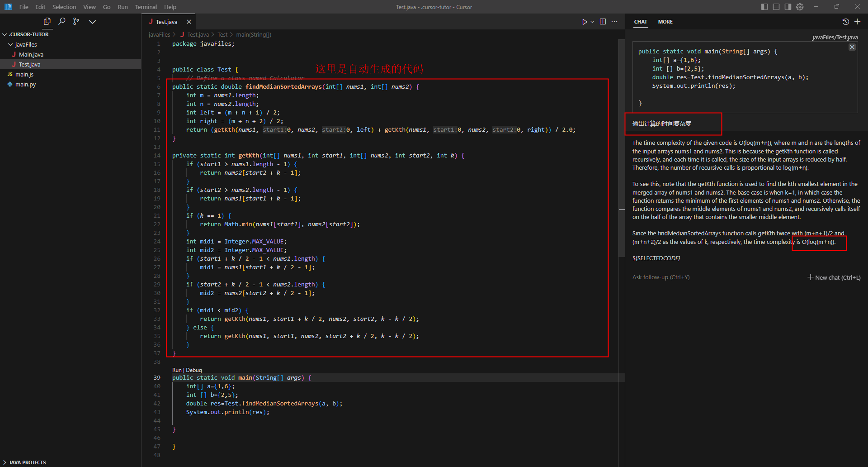Click the package javaFiles statement
This screenshot has height=467, width=868.
coord(203,43)
